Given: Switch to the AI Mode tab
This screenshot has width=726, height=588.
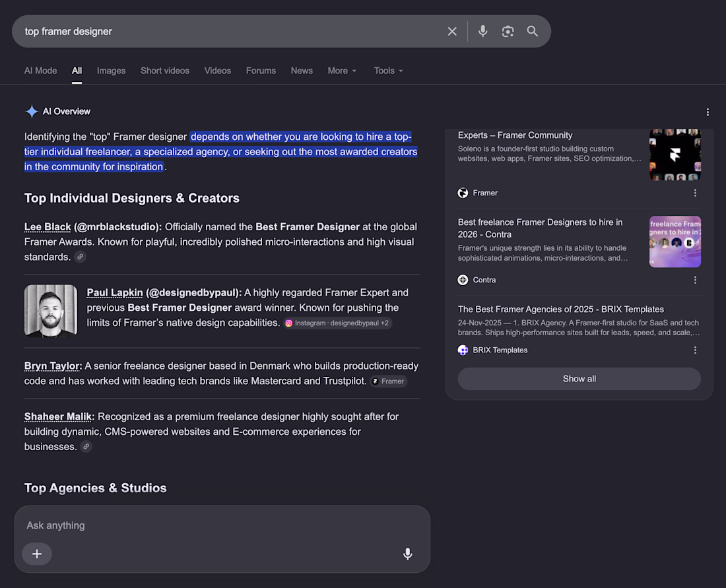Looking at the screenshot, I should [x=41, y=71].
